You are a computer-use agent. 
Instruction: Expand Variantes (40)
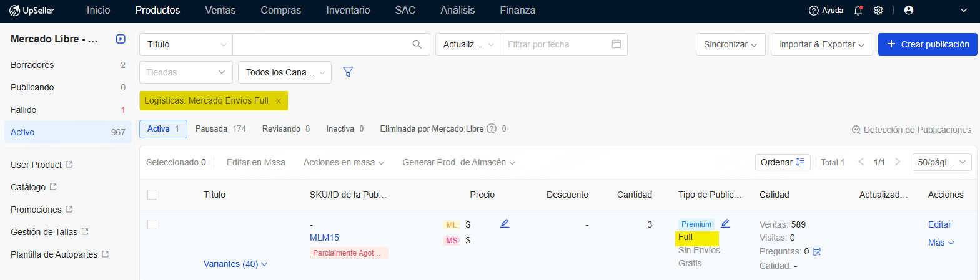pyautogui.click(x=235, y=264)
